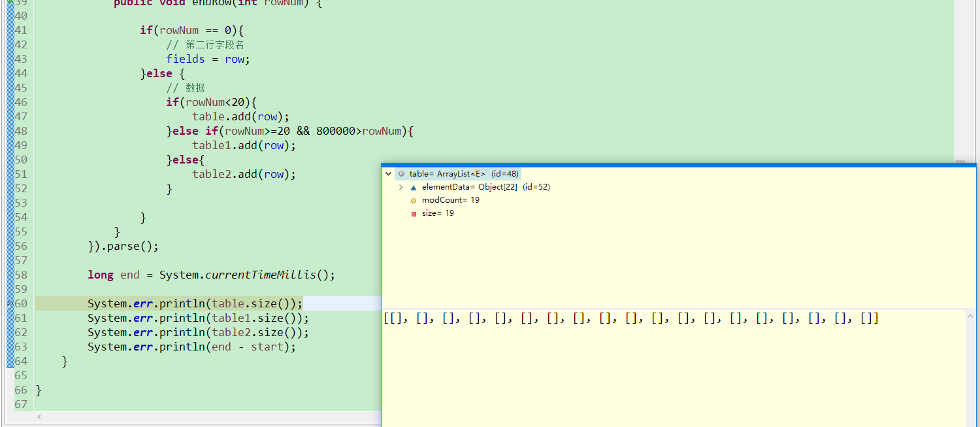This screenshot has height=427, width=980.
Task: Click line number 65 in the gutter
Action: [21, 375]
